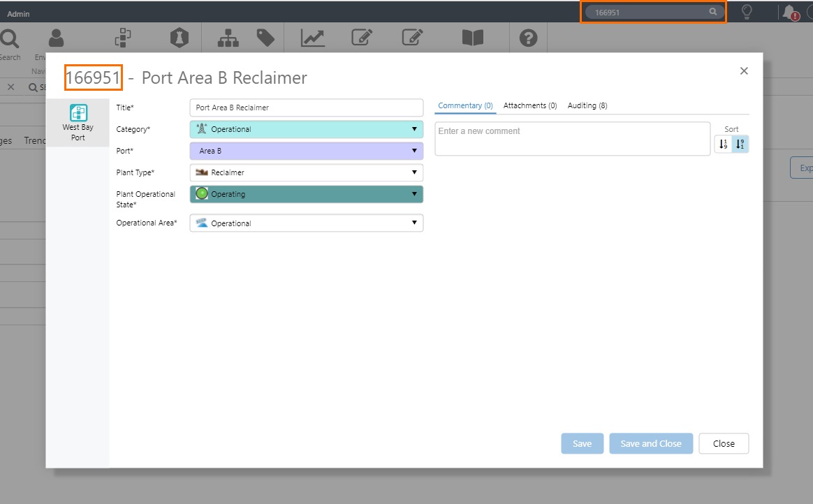Click the hierarchy tree toolbar icon
813x504 pixels.
[x=228, y=38]
